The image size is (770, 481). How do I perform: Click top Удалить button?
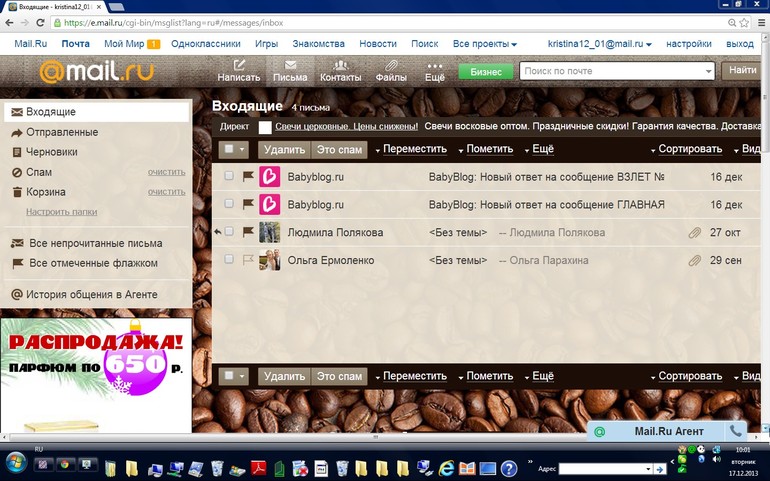284,149
